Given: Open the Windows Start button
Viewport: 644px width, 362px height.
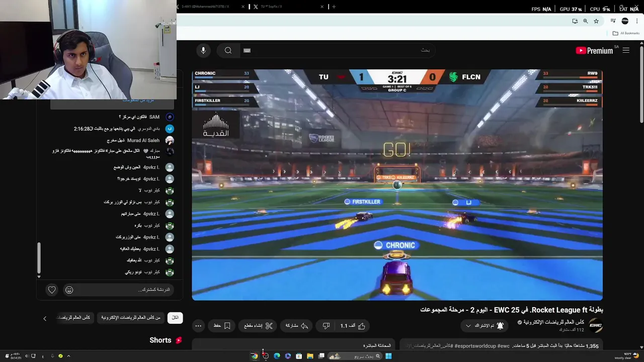Looking at the screenshot, I should pyautogui.click(x=388, y=356).
